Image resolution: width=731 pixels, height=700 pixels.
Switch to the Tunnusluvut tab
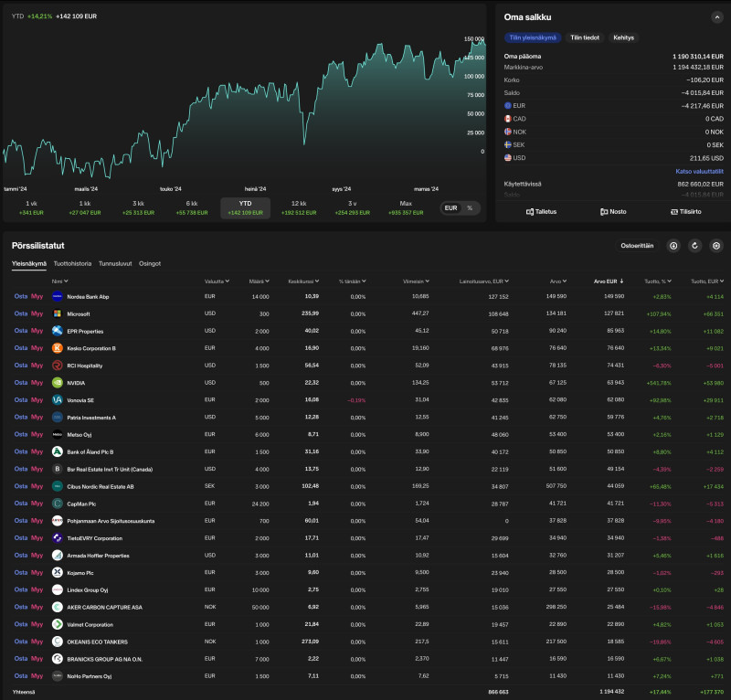[x=115, y=263]
